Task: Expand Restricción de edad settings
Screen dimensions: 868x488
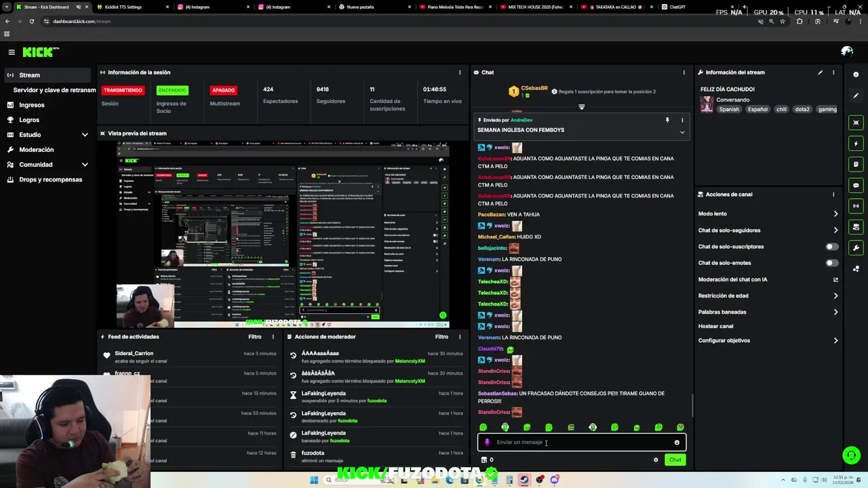Action: pos(768,296)
